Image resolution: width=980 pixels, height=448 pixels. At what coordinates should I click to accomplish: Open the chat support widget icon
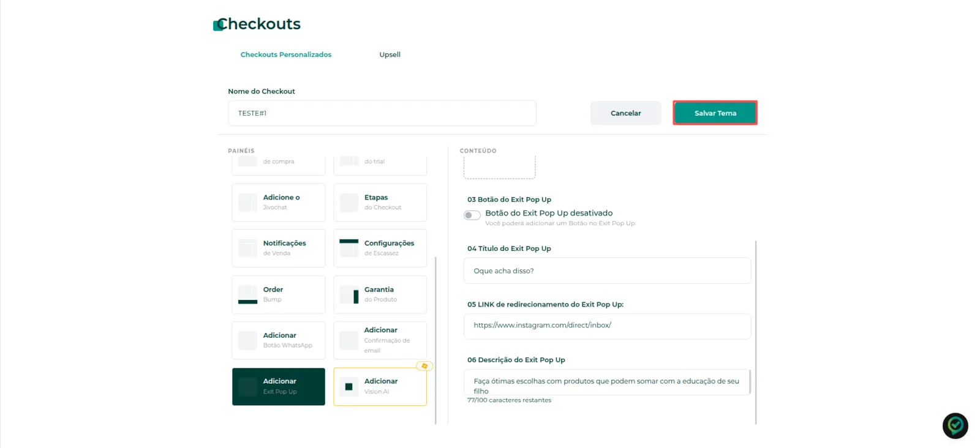(955, 425)
